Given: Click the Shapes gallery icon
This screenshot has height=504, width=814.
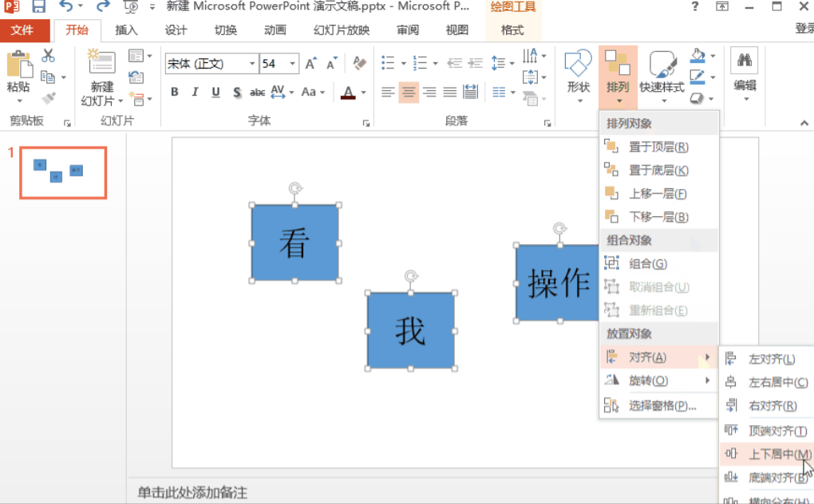Looking at the screenshot, I should click(x=579, y=63).
